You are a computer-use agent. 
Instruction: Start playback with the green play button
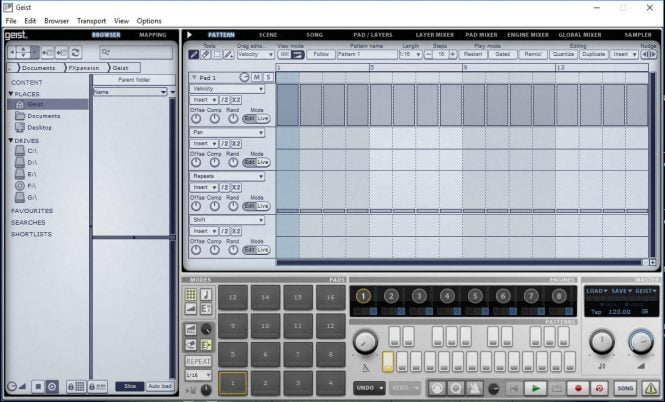point(536,388)
